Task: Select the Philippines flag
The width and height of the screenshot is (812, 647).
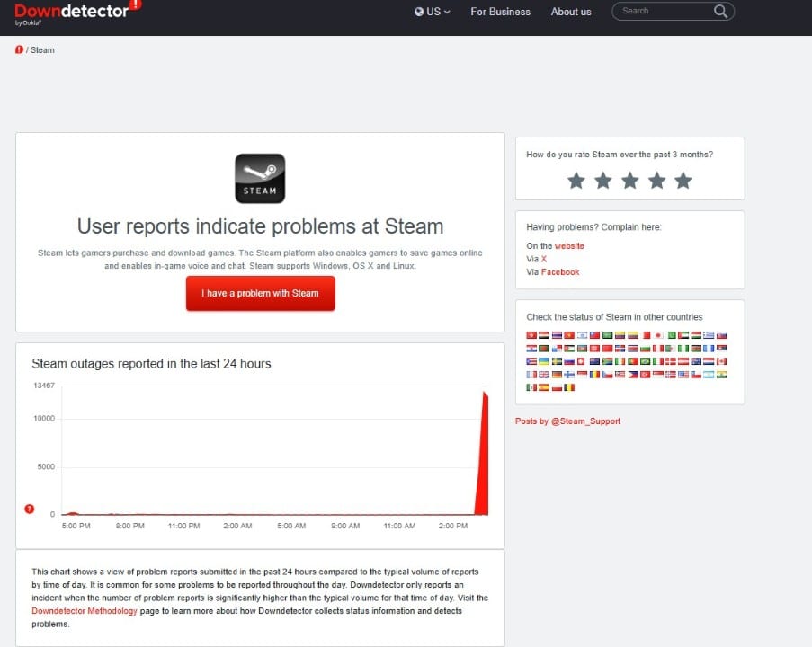Action: click(633, 375)
